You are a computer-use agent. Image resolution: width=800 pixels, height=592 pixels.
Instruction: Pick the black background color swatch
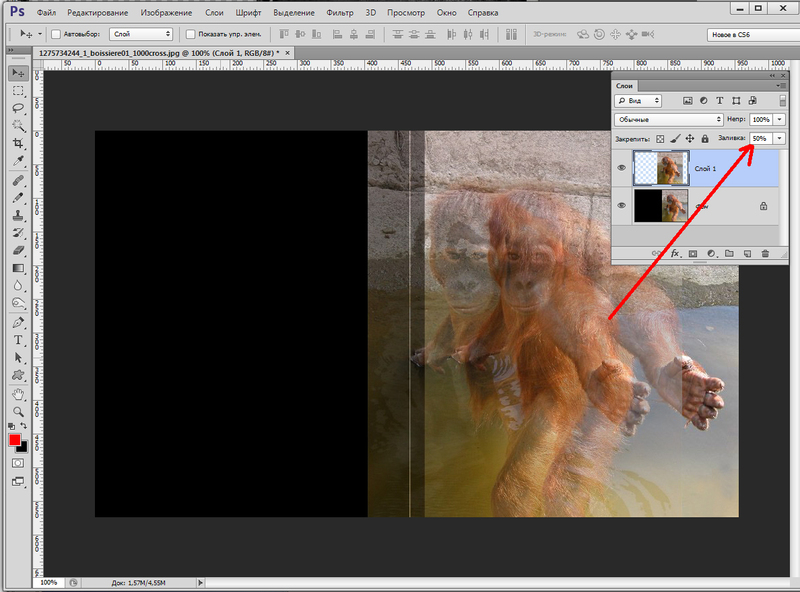23,449
